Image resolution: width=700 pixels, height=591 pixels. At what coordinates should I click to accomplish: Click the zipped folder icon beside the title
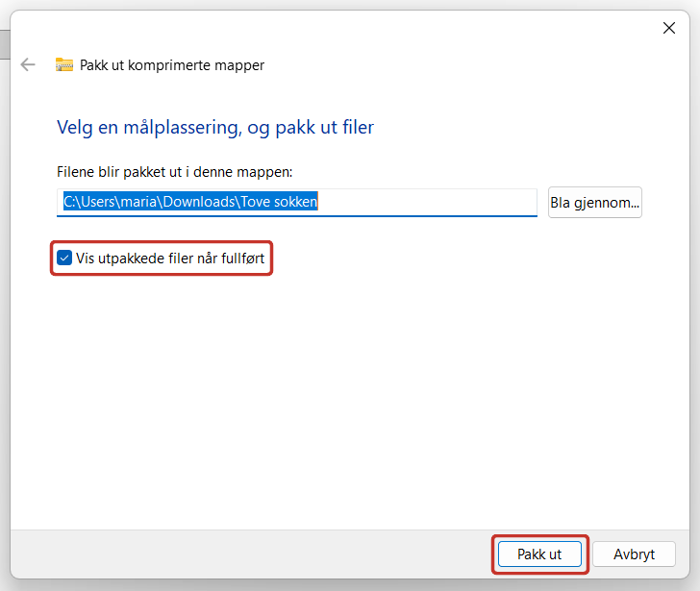click(64, 64)
